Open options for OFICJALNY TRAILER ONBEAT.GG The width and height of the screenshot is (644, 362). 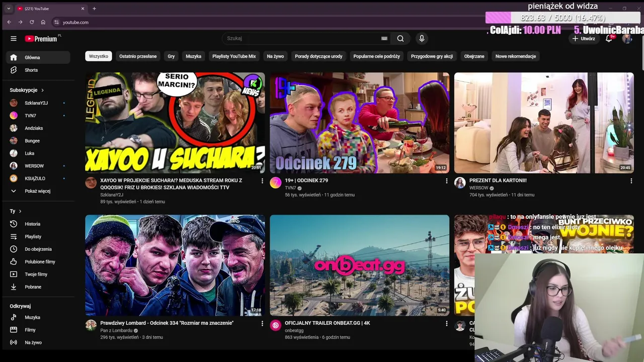coord(446,323)
